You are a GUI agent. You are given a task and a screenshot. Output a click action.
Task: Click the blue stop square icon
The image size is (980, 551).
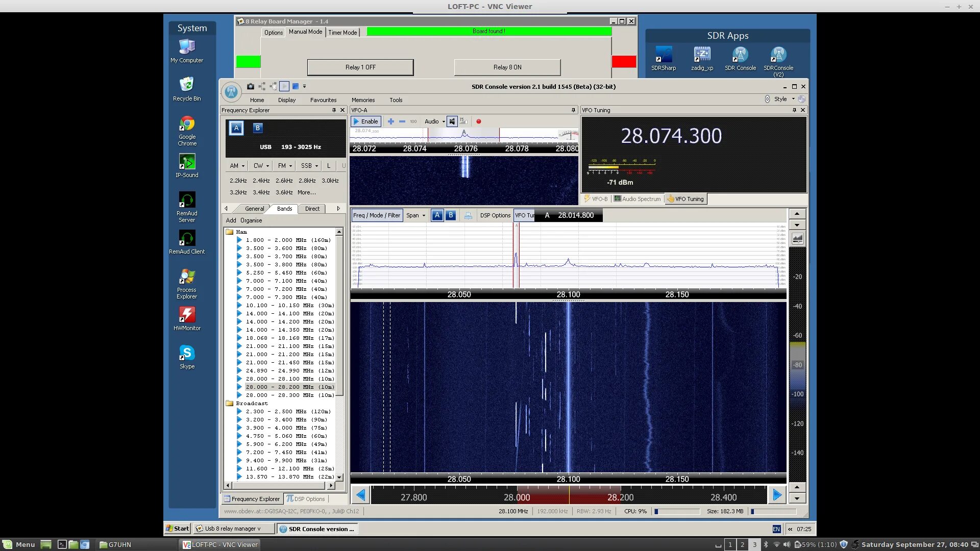click(x=295, y=86)
